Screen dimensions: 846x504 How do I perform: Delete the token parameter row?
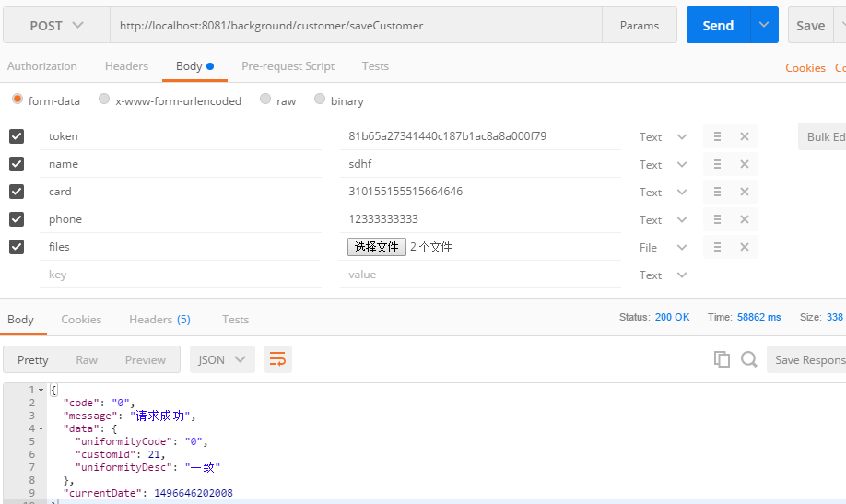tap(745, 136)
